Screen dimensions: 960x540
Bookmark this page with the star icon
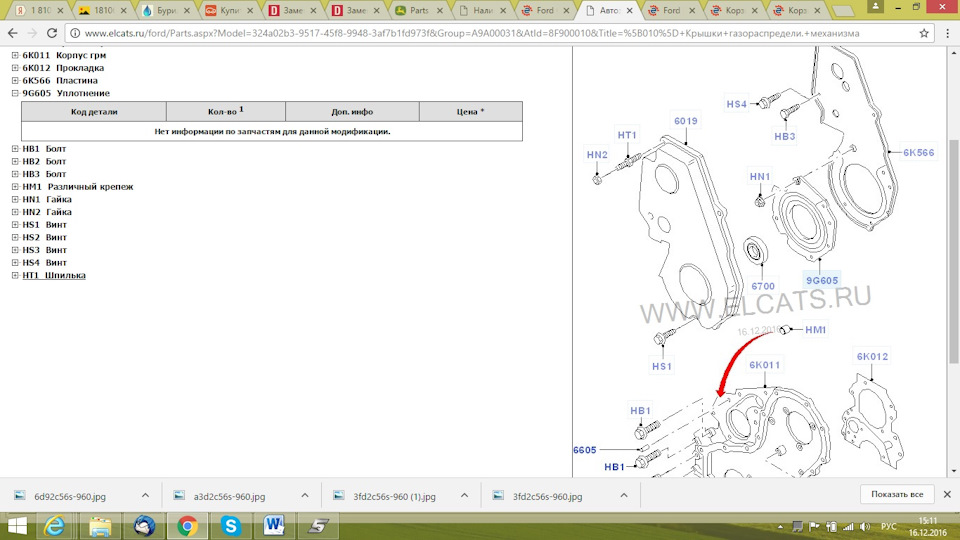click(x=923, y=33)
